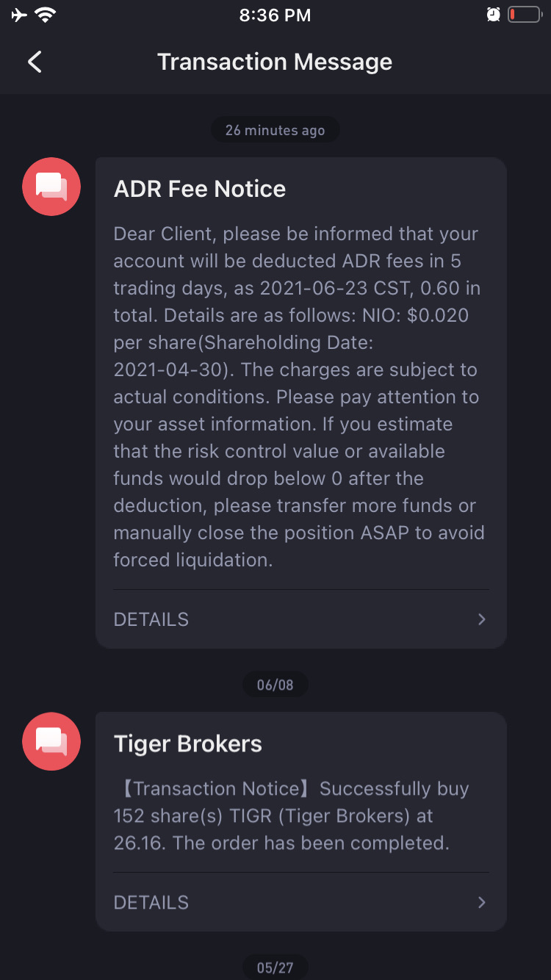Tap the 26 minutes ago timestamp label
This screenshot has height=980, width=551.
[x=275, y=130]
